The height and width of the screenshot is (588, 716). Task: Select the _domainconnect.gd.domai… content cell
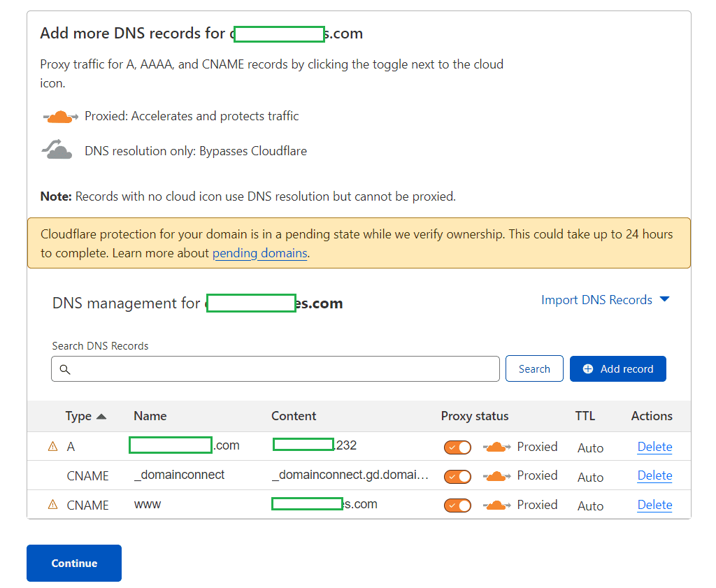click(350, 475)
